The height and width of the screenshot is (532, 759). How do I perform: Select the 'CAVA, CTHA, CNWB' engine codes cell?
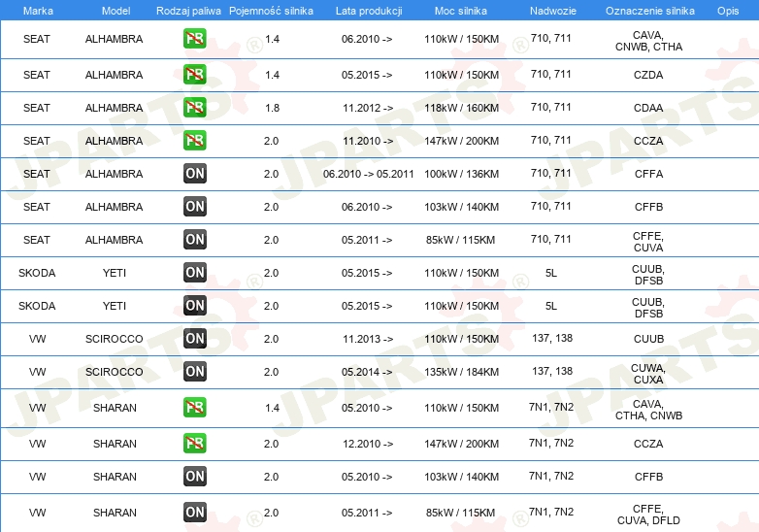(x=648, y=410)
